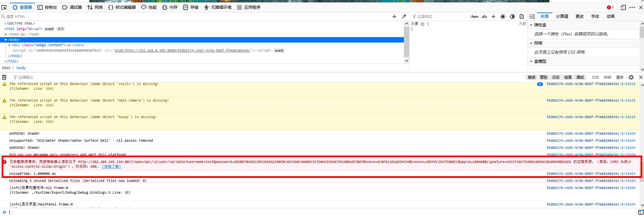Open the 性能 performance tab

(x=149, y=7)
